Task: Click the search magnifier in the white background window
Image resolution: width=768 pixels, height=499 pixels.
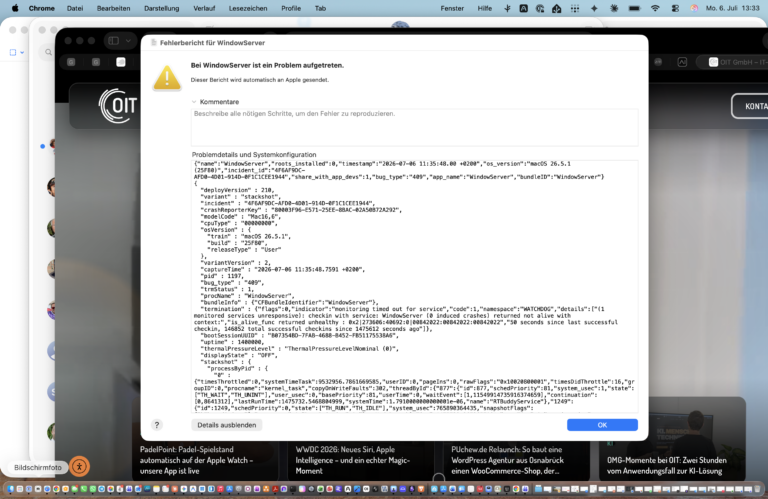Action: [48, 52]
